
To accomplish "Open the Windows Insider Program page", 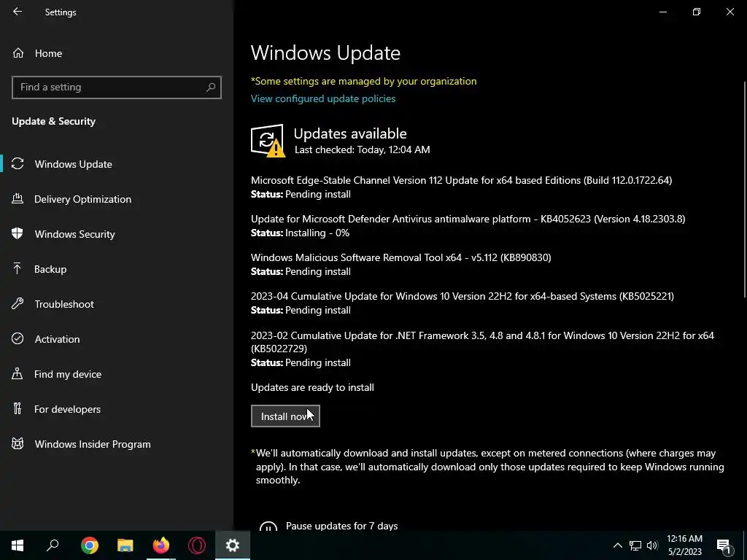I will [93, 444].
